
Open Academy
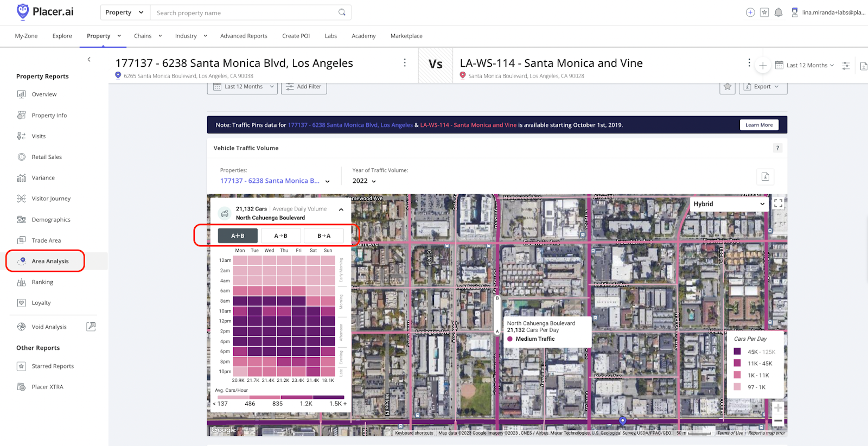pos(363,36)
